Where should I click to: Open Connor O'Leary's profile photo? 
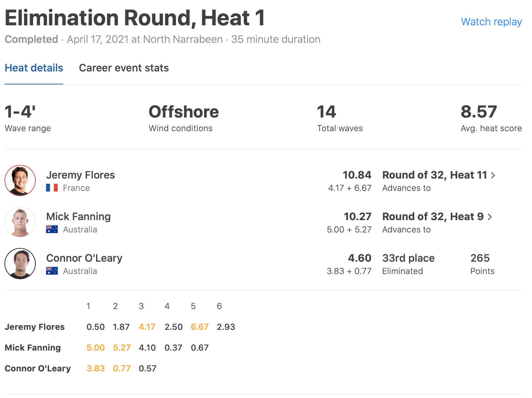[x=20, y=264]
